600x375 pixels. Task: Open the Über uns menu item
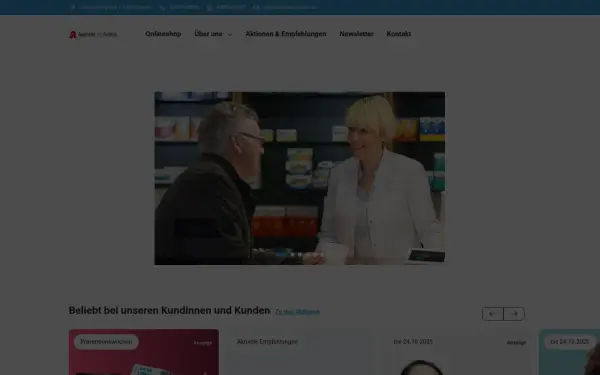coord(208,34)
